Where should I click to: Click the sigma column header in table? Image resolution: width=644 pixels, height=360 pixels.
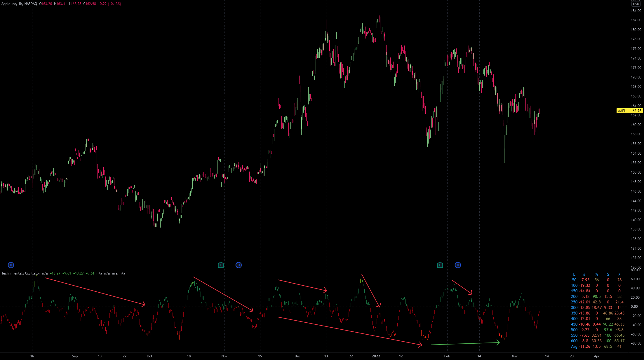click(x=619, y=274)
